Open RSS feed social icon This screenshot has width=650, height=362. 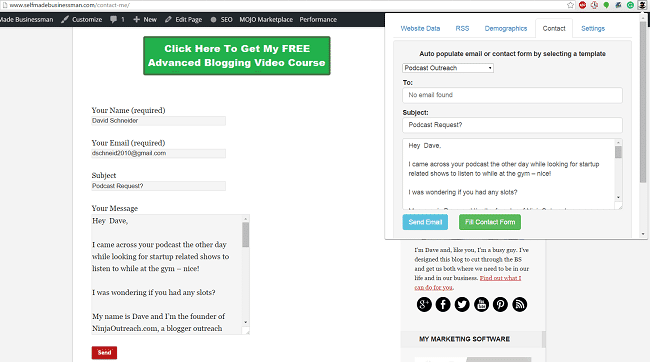(x=519, y=304)
